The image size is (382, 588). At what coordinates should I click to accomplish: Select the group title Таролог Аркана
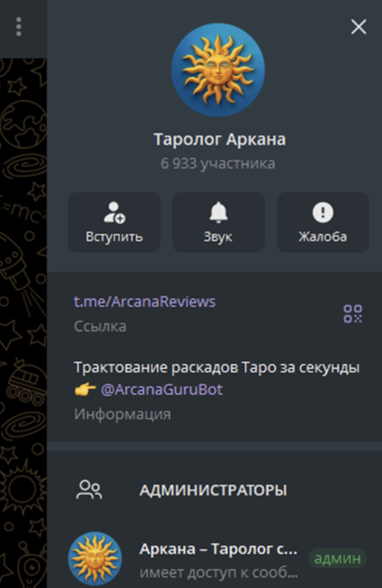point(220,139)
